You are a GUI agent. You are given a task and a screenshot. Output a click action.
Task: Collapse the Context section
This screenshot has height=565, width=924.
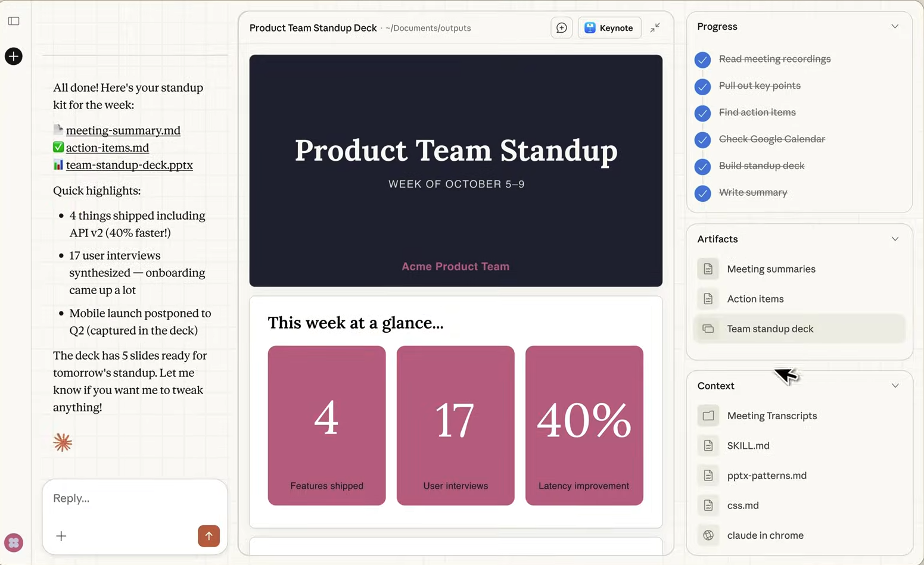[x=895, y=386]
